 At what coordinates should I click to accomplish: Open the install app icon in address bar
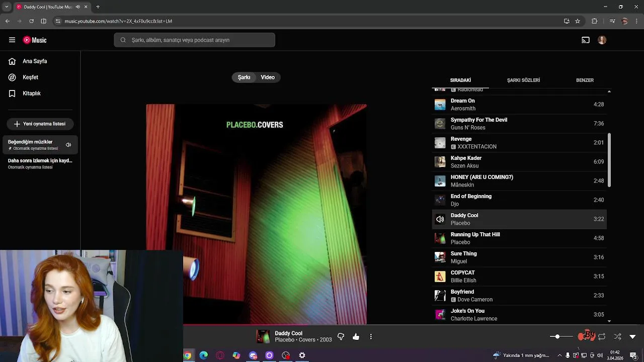(567, 21)
